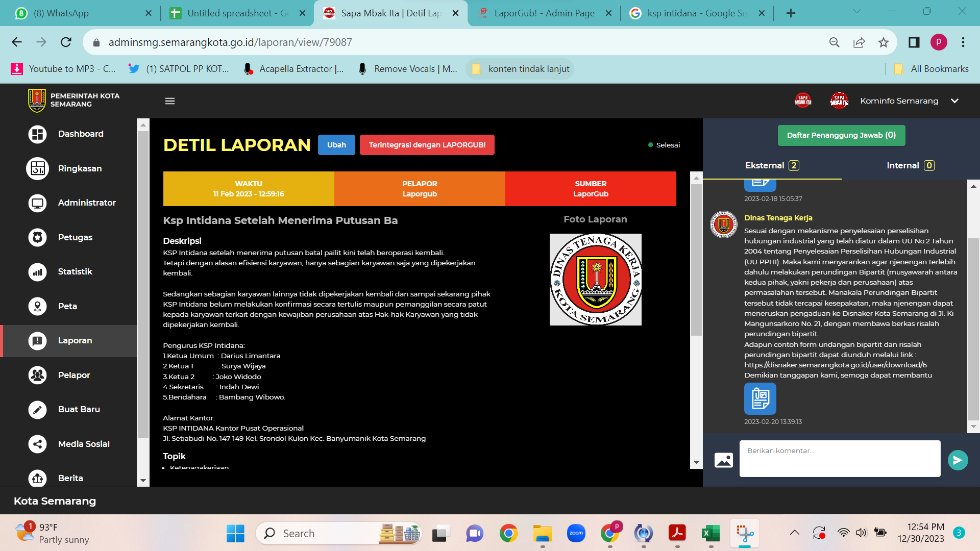Viewport: 980px width, 551px height.
Task: Click the comments panel scrollbar up arrow
Action: (973, 186)
